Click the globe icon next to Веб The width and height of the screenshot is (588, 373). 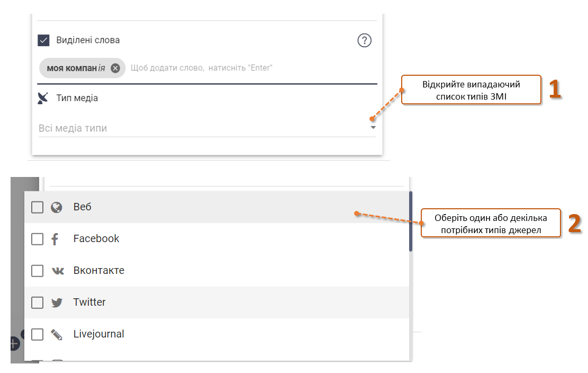coord(57,207)
